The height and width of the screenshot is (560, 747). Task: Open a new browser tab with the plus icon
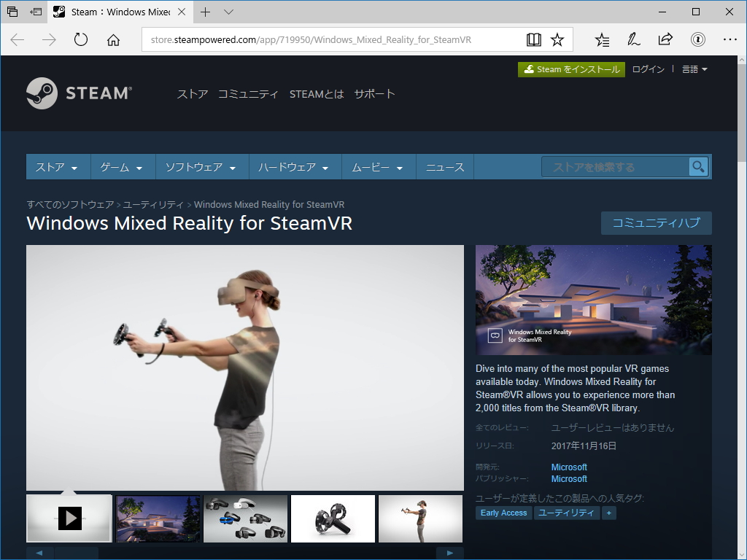206,12
